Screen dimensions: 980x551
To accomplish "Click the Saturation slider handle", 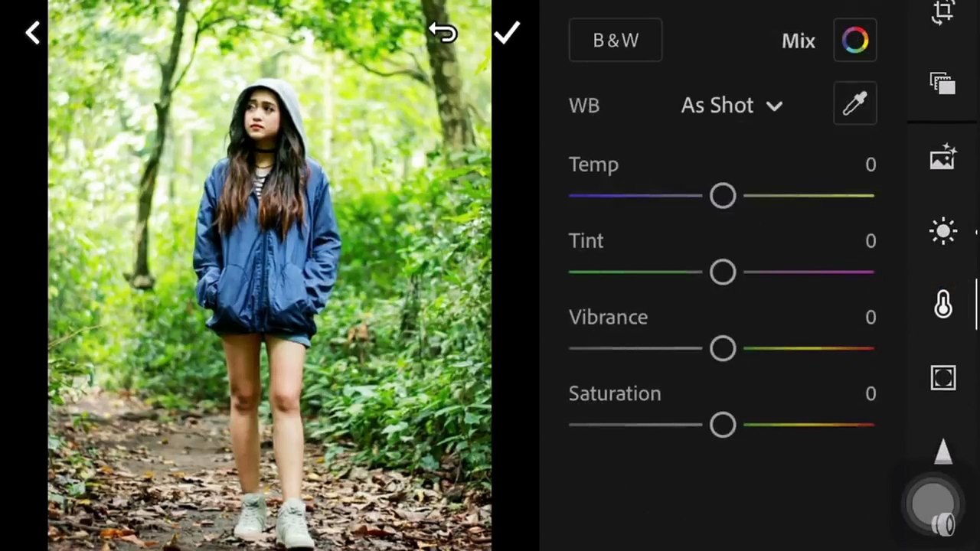I will click(723, 425).
